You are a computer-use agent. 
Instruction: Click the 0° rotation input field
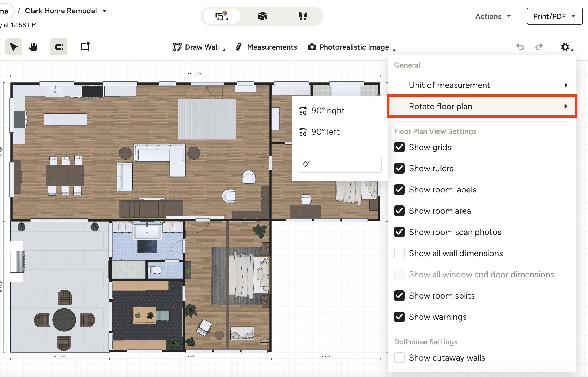click(340, 164)
